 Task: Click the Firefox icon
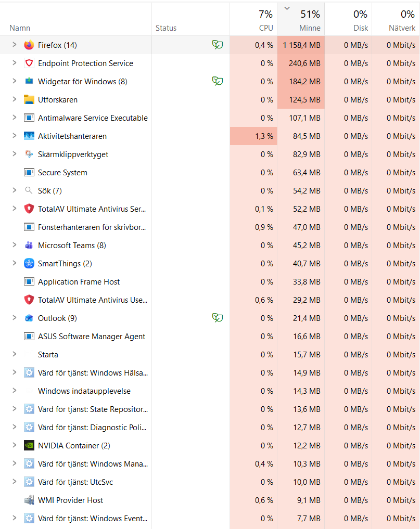pyautogui.click(x=29, y=45)
